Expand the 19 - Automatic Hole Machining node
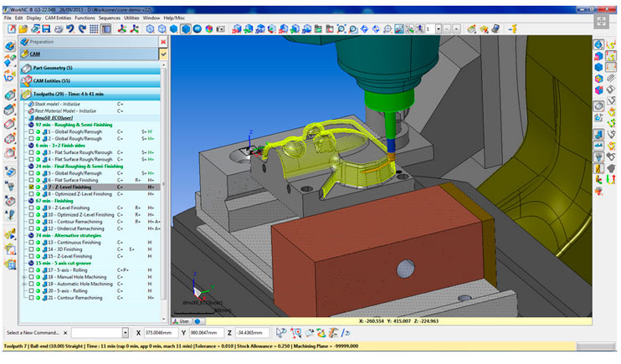Screen dimensions: 621x364 (x=24, y=284)
